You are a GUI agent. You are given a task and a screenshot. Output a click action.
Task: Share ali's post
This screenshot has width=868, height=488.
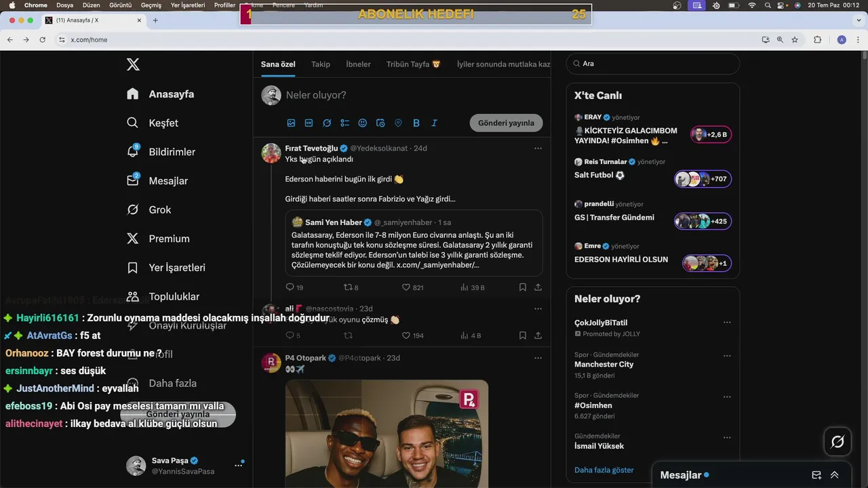click(x=538, y=335)
